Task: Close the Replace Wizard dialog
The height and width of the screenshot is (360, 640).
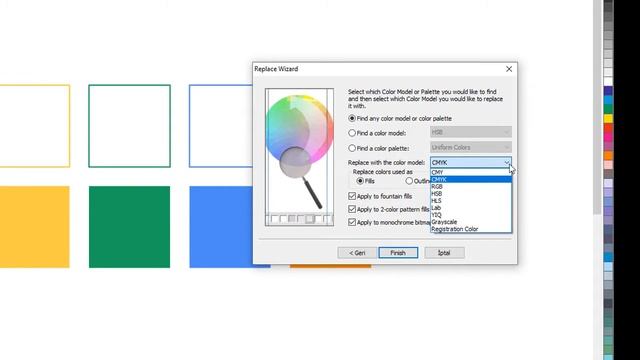Action: pos(509,69)
